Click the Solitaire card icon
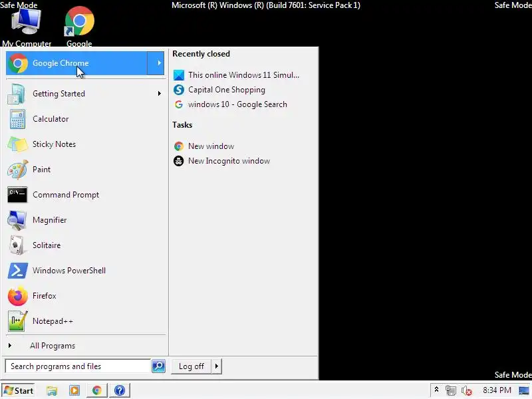Screen dimensions: 532x399 17,245
